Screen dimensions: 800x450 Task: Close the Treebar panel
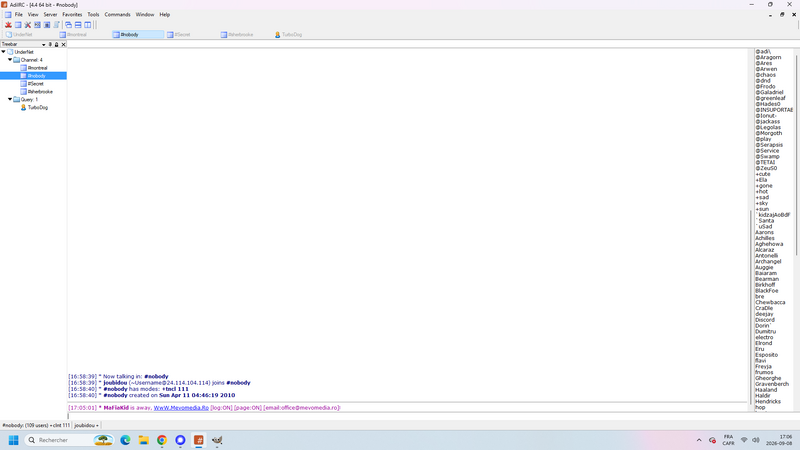(63, 44)
